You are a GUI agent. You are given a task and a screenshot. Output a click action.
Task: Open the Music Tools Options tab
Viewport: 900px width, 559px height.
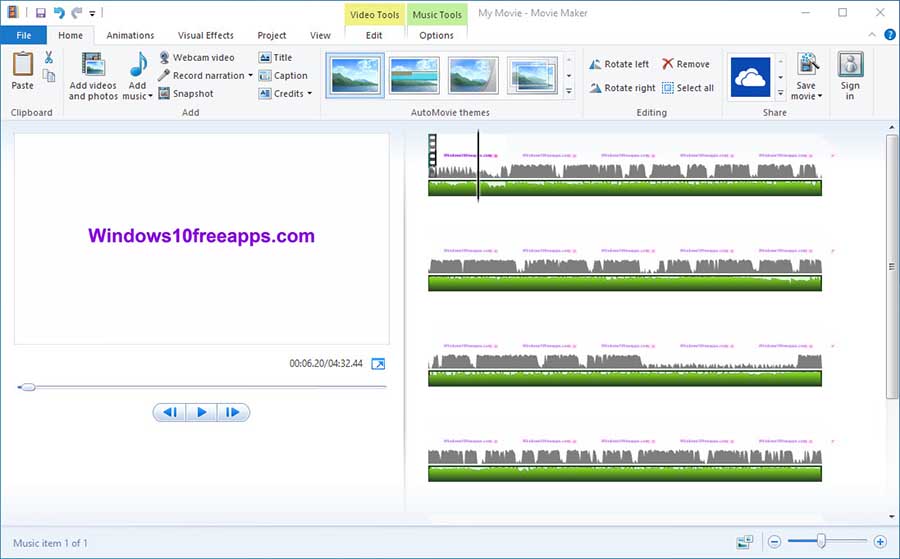[x=436, y=35]
